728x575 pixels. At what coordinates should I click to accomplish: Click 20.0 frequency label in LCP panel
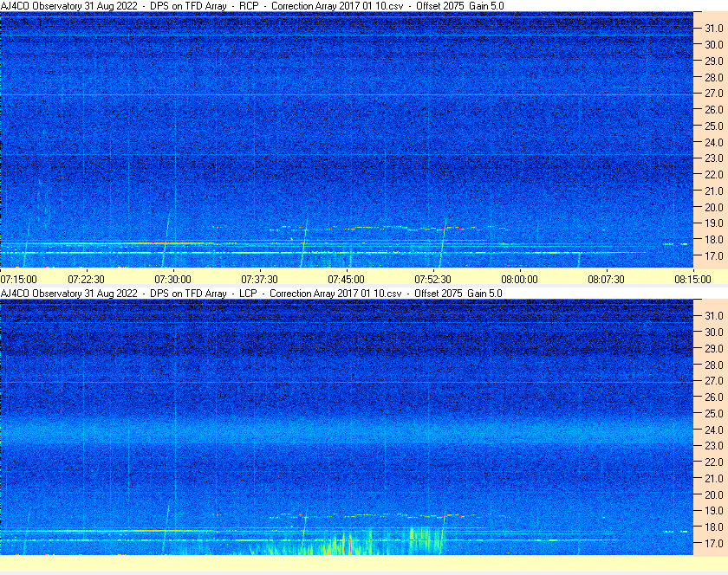tap(714, 494)
